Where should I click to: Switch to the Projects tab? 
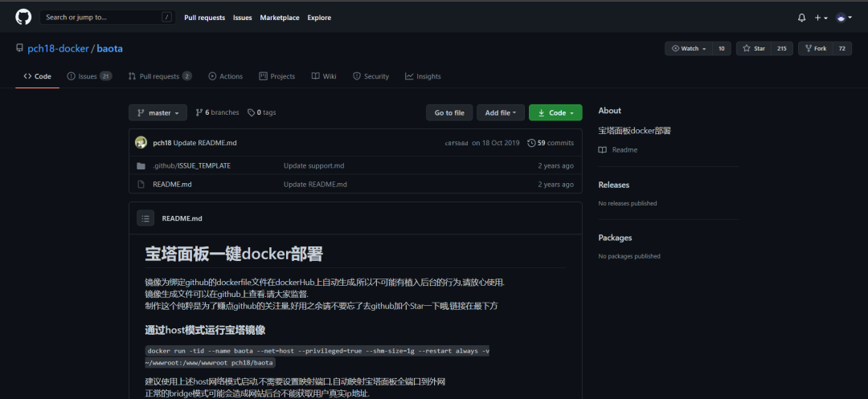click(x=276, y=76)
